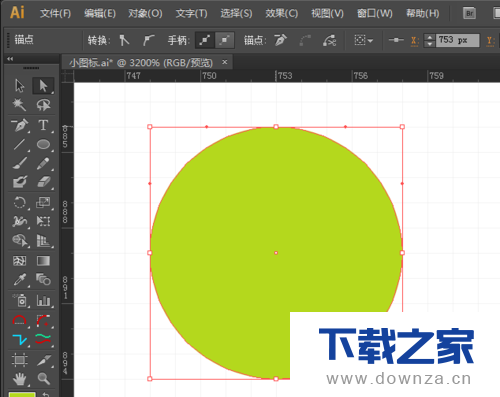The height and width of the screenshot is (397, 500).
Task: Select the Eyedropper tool
Action: pyautogui.click(x=20, y=279)
